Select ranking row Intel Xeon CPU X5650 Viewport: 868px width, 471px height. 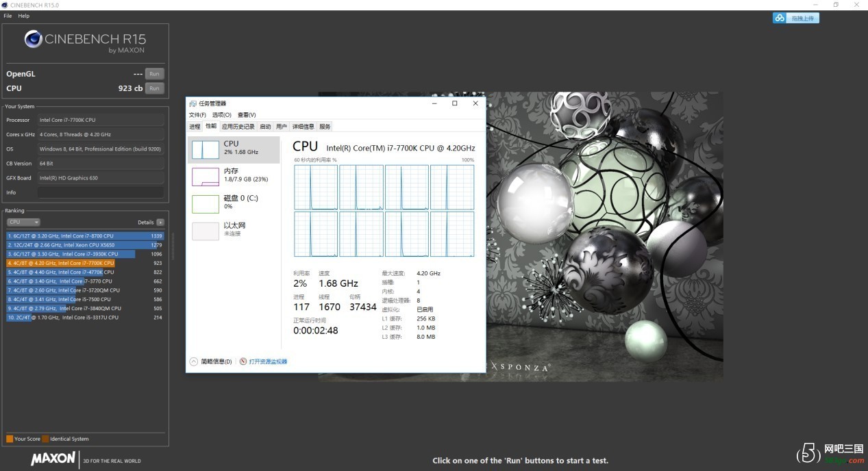point(85,244)
